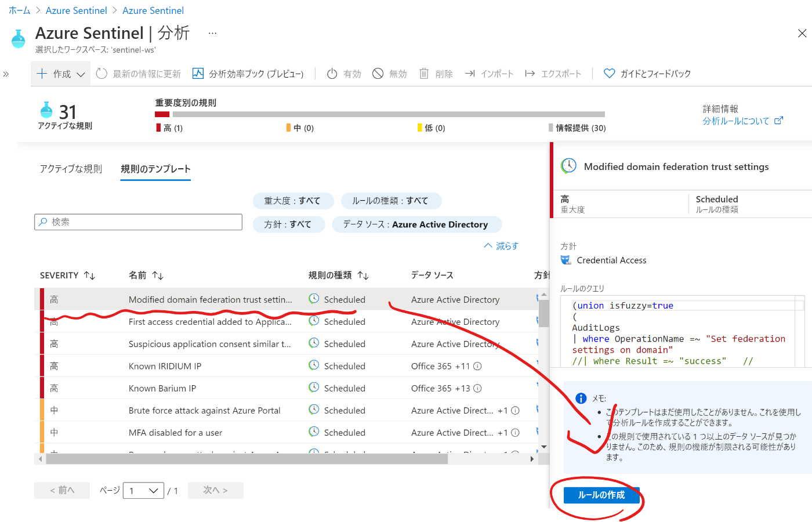Click ルールの作成 button
Screen dimensions: 812x522
point(601,495)
